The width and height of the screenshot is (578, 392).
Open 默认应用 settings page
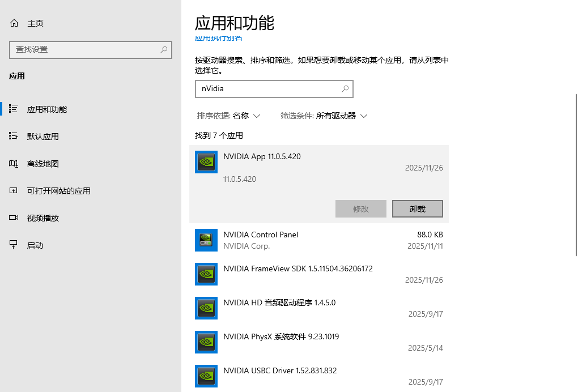(42, 137)
